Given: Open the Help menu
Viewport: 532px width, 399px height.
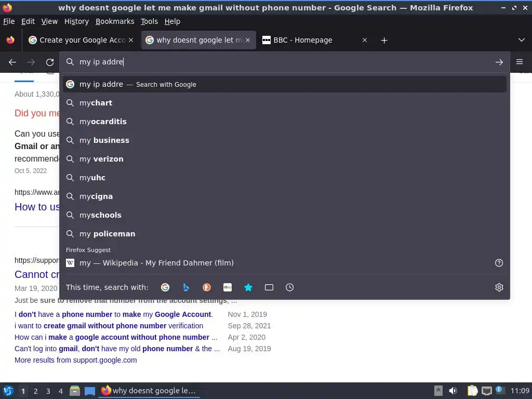Looking at the screenshot, I should coord(172,21).
